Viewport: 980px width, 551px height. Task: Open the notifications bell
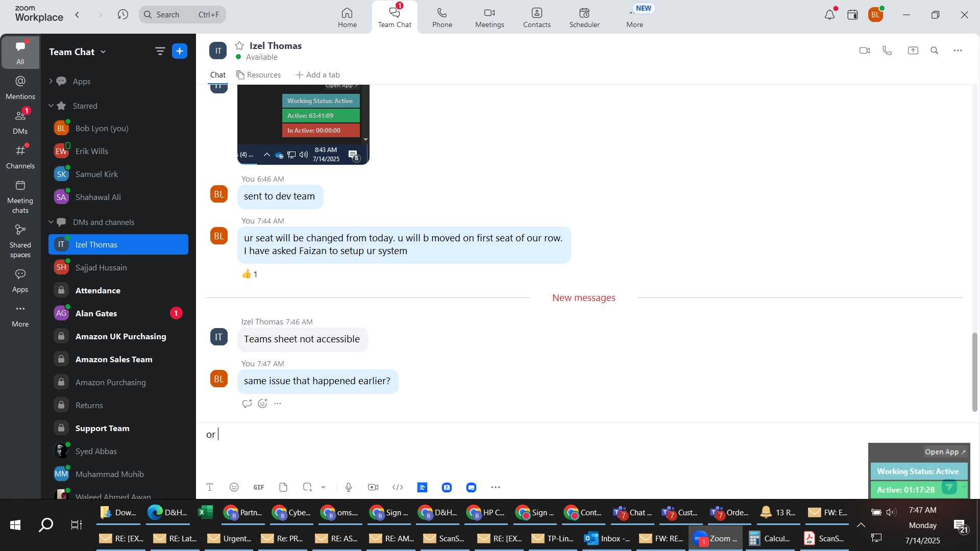830,15
